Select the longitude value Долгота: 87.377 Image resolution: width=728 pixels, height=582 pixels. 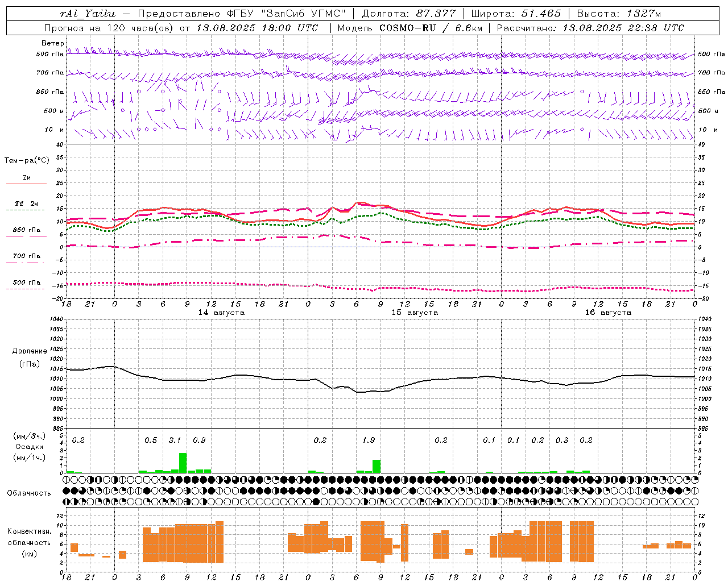[x=409, y=14]
